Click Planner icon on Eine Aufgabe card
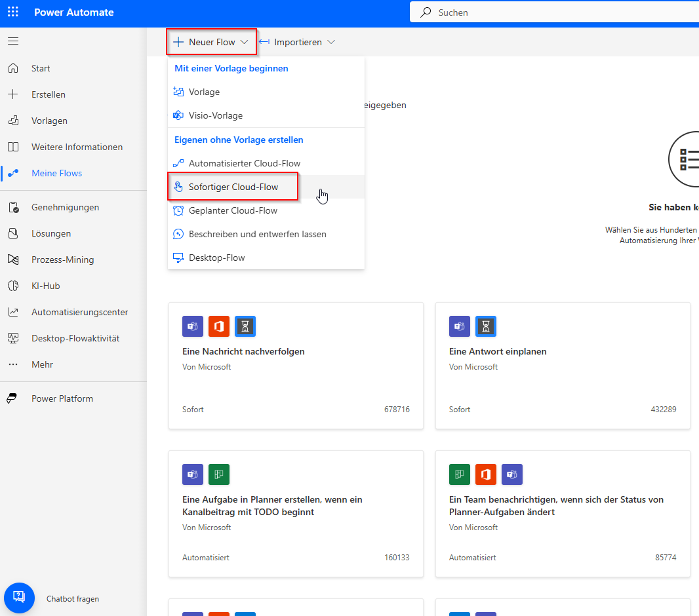Viewport: 699px width, 616px height. (219, 474)
